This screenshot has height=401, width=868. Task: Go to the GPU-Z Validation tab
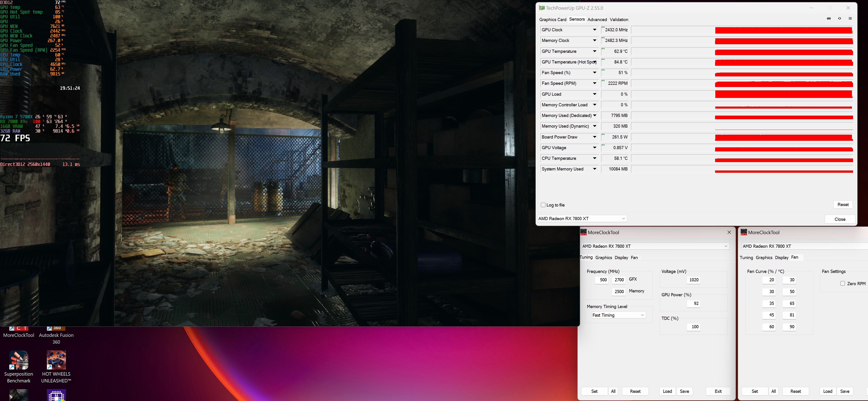coord(619,19)
